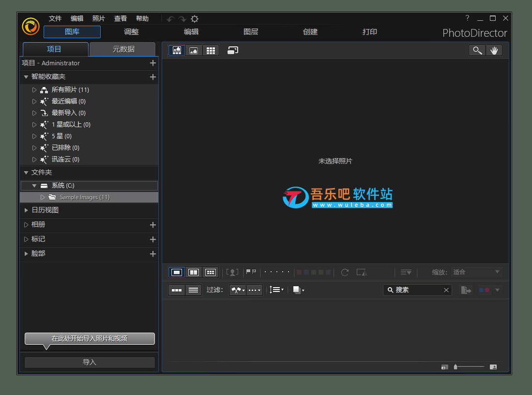Open 编辑 menu in menu bar
The image size is (532, 395).
[x=76, y=19]
